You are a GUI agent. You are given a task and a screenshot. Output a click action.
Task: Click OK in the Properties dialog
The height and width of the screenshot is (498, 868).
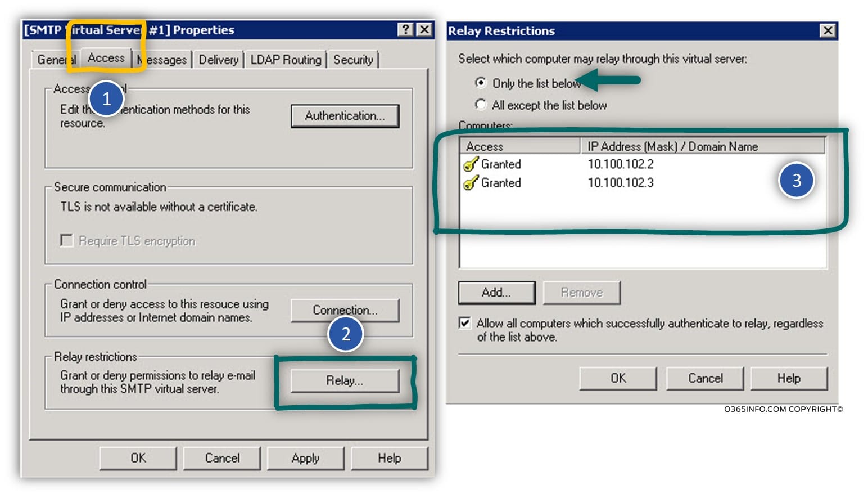138,458
